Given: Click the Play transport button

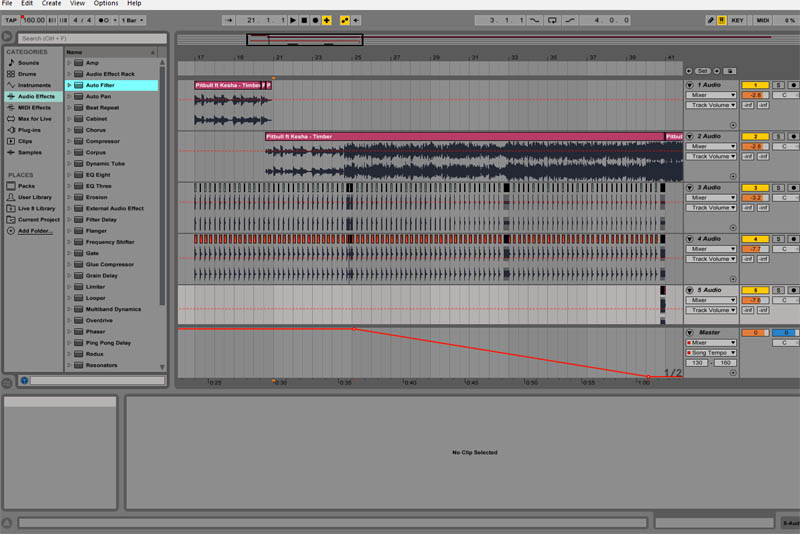Looking at the screenshot, I should pyautogui.click(x=293, y=20).
